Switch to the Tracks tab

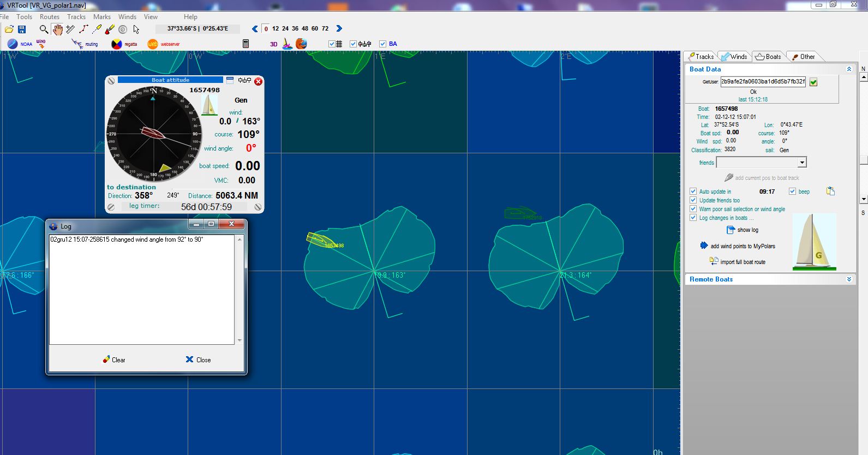(x=701, y=57)
